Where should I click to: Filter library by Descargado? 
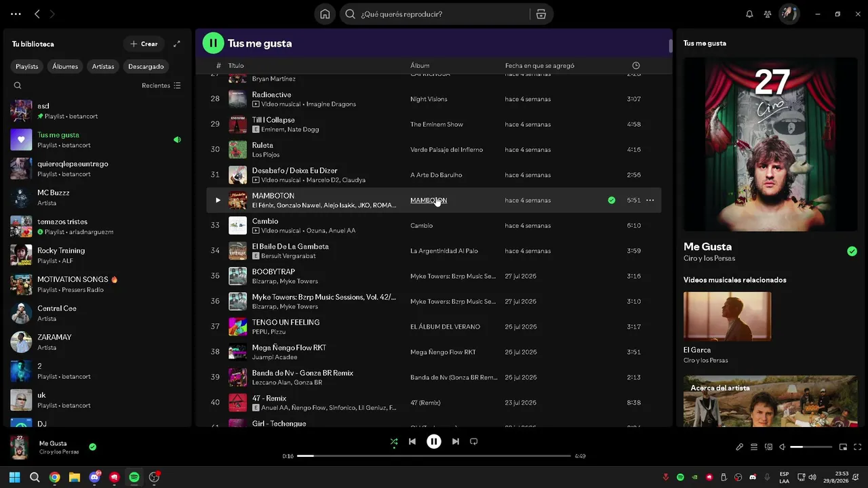pos(146,66)
